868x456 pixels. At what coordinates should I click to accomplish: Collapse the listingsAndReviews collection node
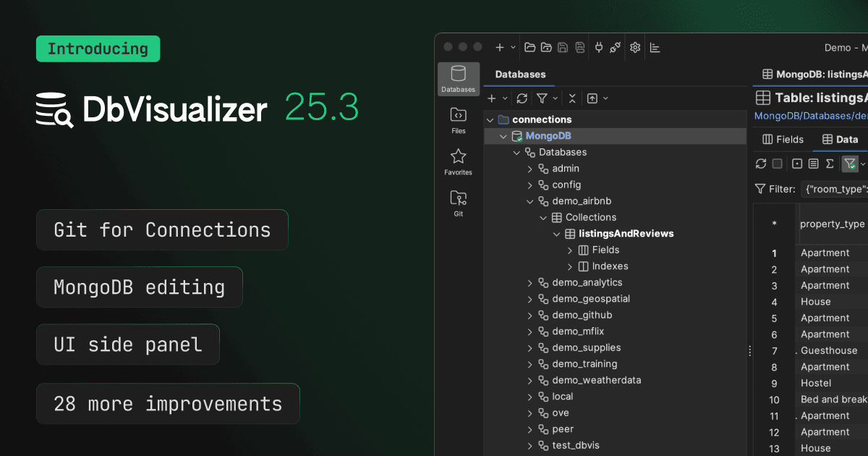[x=557, y=234]
